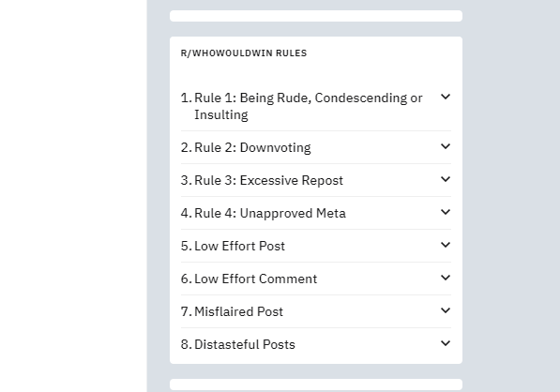This screenshot has height=392, width=560.
Task: Click the Distasteful Posts rule title
Action: [x=245, y=344]
